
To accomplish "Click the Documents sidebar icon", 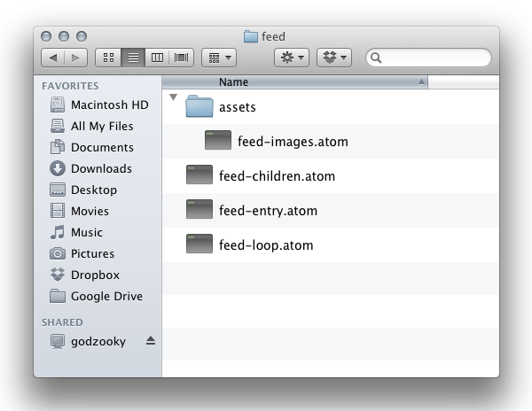I will (x=58, y=147).
